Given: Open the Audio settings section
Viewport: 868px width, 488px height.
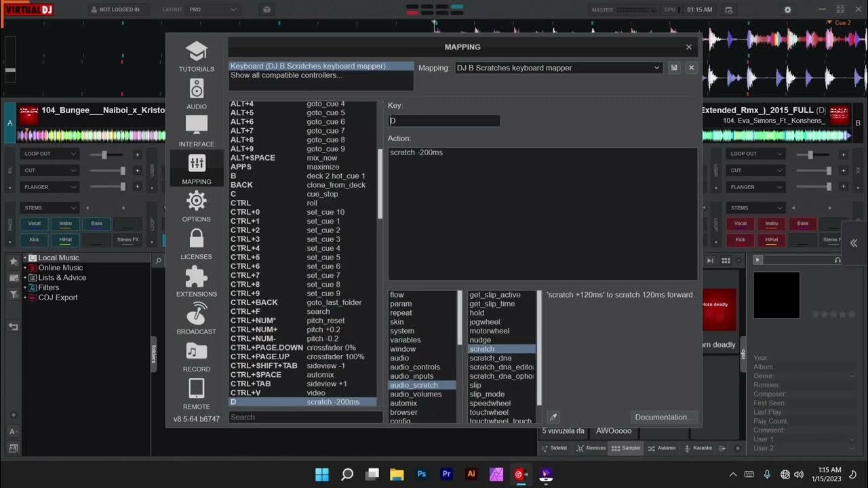Looking at the screenshot, I should [x=197, y=94].
